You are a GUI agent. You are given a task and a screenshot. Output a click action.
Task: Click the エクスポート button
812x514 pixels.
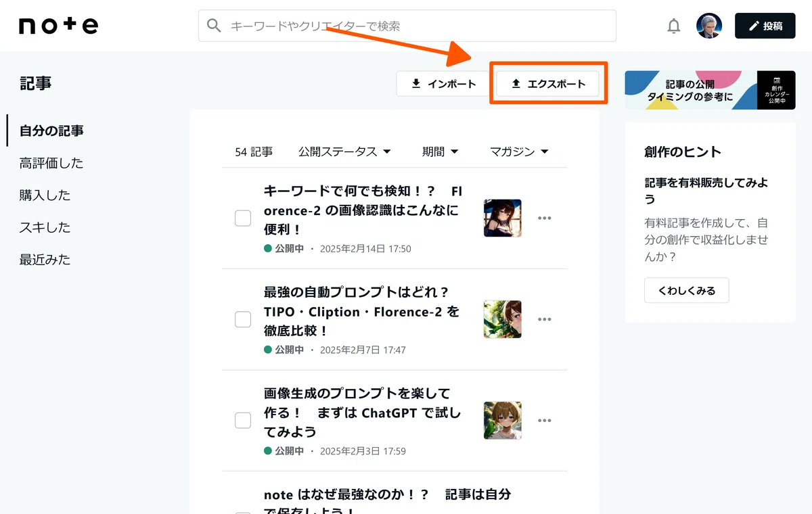547,84
